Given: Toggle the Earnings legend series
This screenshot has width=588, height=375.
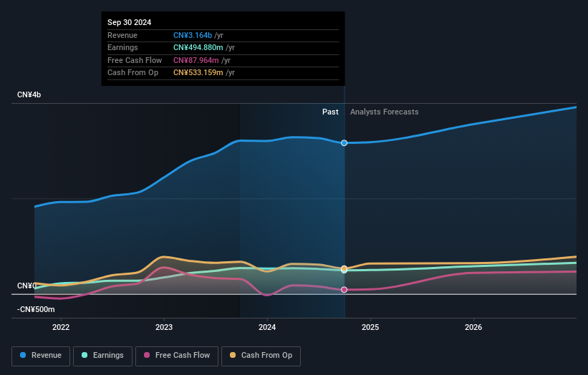Looking at the screenshot, I should point(102,356).
